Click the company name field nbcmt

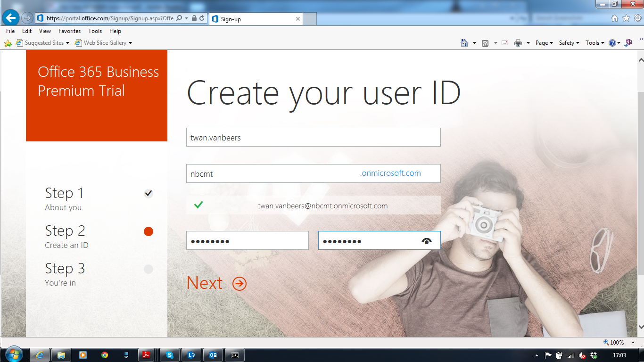pyautogui.click(x=314, y=173)
